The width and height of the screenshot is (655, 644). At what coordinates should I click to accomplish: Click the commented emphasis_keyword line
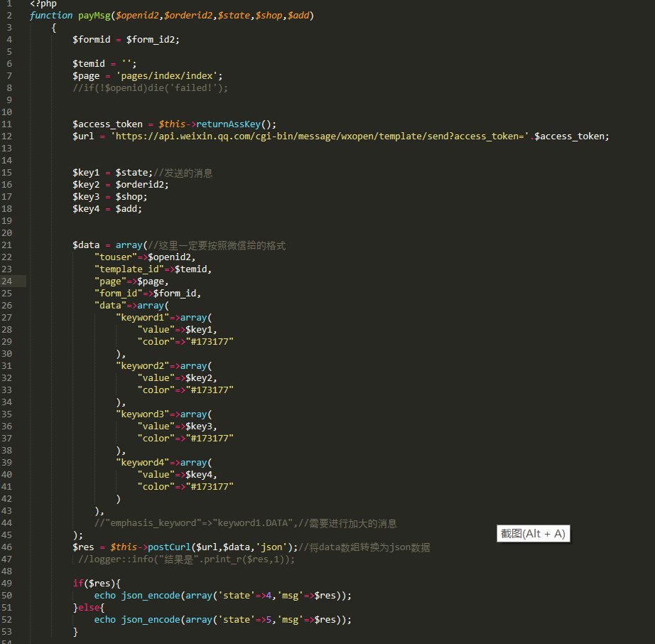[245, 523]
